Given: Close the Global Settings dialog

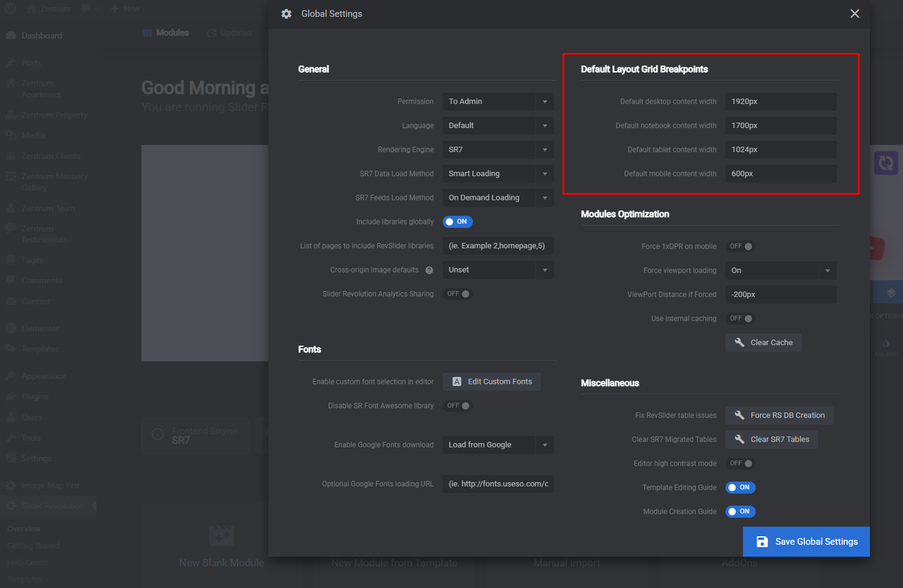Looking at the screenshot, I should tap(854, 14).
